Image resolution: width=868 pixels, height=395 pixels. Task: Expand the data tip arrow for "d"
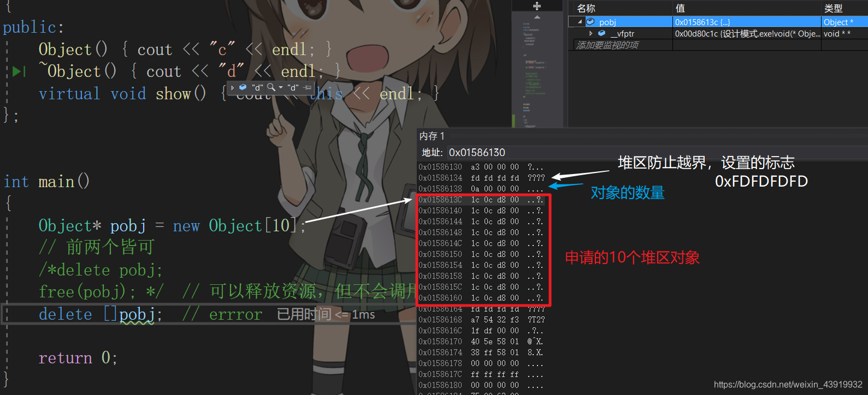coord(233,87)
